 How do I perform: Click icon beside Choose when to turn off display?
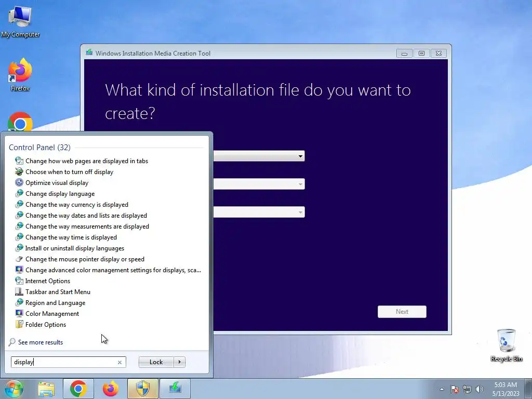[19, 171]
